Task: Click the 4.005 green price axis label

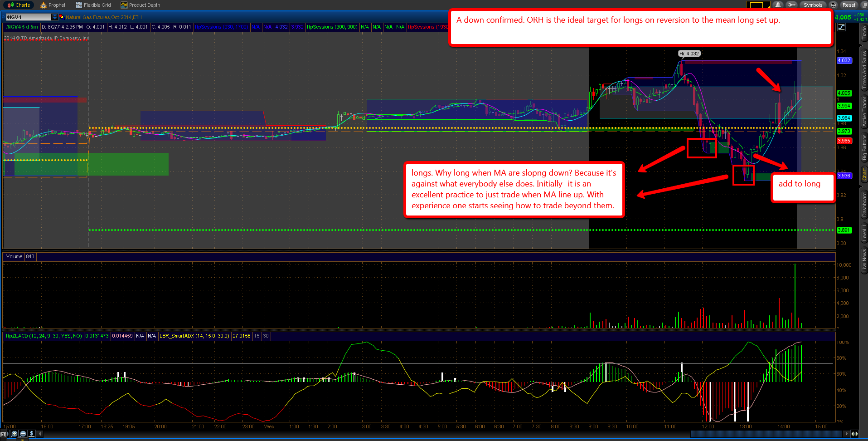Action: (x=844, y=93)
